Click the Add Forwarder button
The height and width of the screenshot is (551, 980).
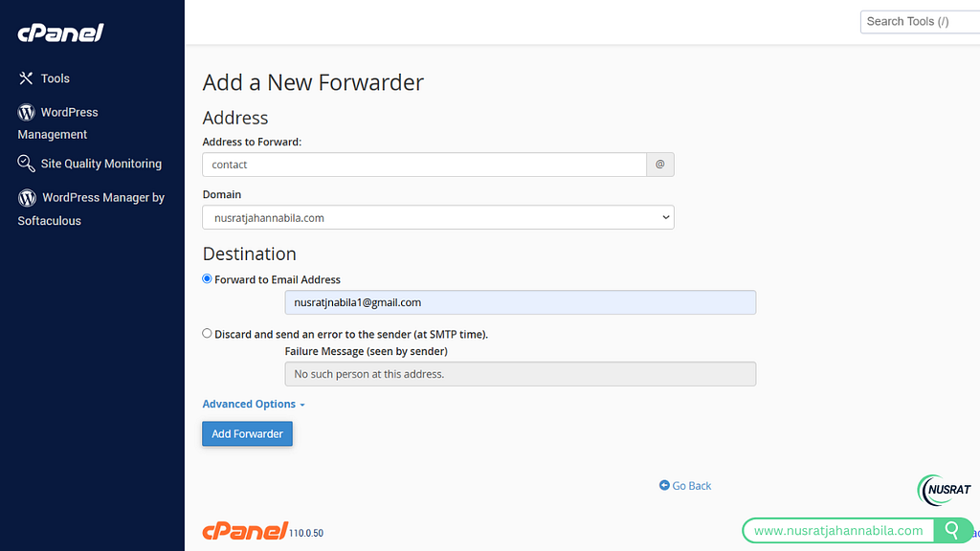(247, 433)
